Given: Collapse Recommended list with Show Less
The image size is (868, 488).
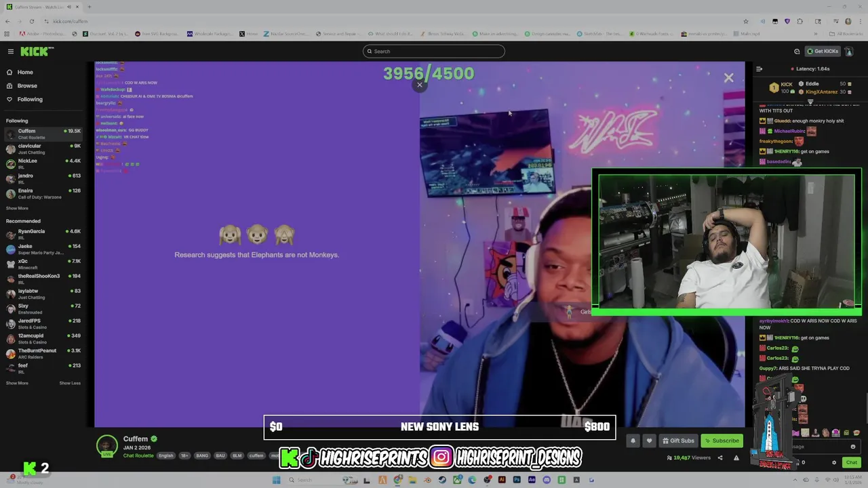Looking at the screenshot, I should point(70,383).
